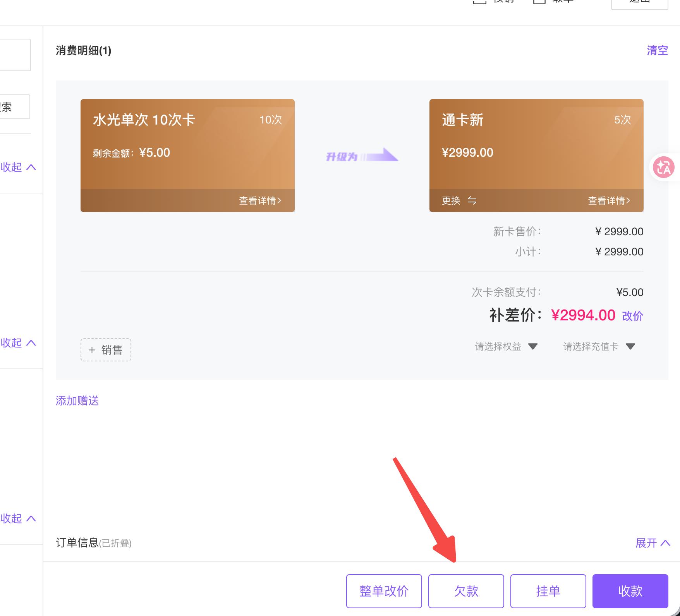This screenshot has height=616, width=680.
Task: Click the 小计 value ¥ 2999.00
Action: tap(619, 252)
